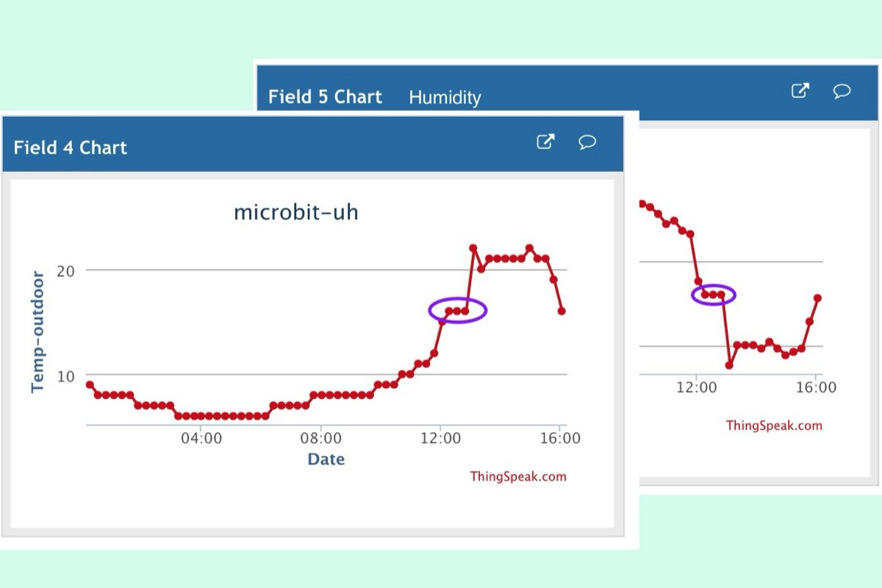
Task: Click ThingSpeak.com link under humidity chart
Action: (x=774, y=426)
